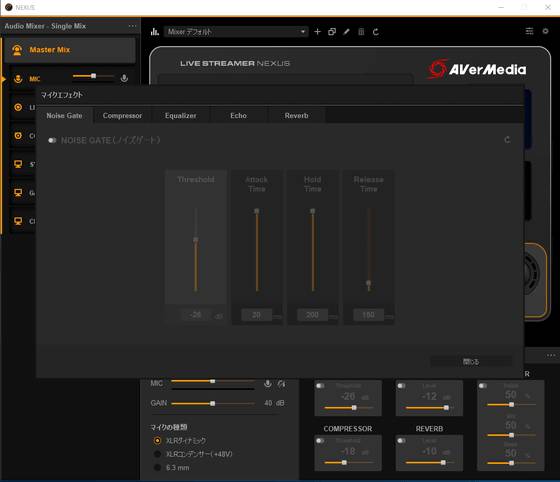Viewport: 560px width, 482px height.
Task: Switch to the Echo tab
Action: pos(238,116)
